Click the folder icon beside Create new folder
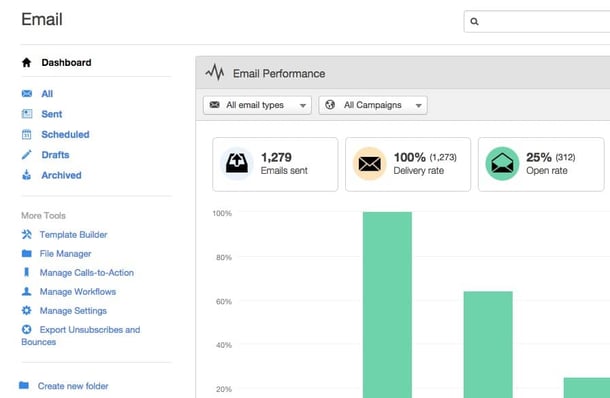Viewport: 610px width, 398px height. (24, 386)
